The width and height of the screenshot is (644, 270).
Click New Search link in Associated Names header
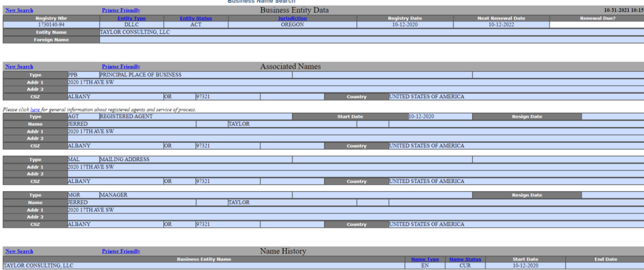[19, 67]
